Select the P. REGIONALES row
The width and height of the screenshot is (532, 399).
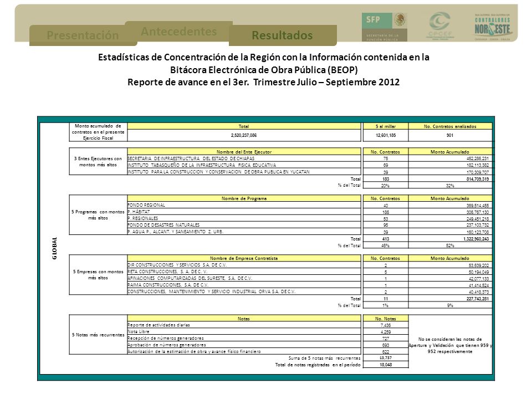[x=244, y=218]
